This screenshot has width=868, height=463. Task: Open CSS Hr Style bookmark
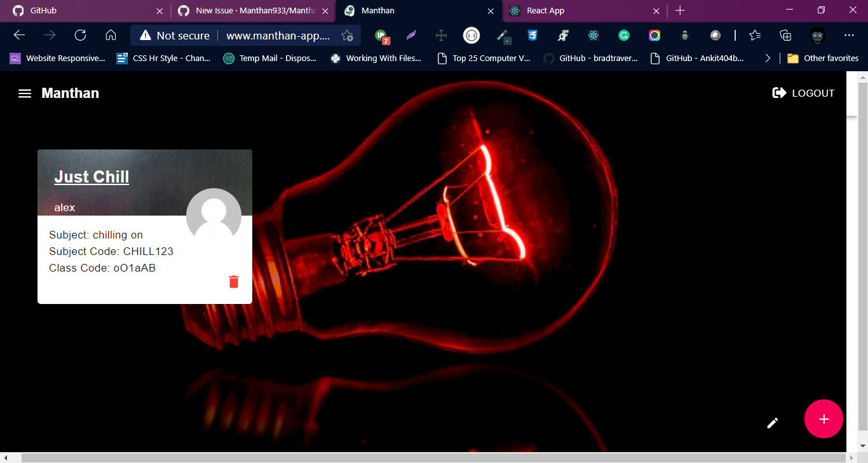pos(163,58)
